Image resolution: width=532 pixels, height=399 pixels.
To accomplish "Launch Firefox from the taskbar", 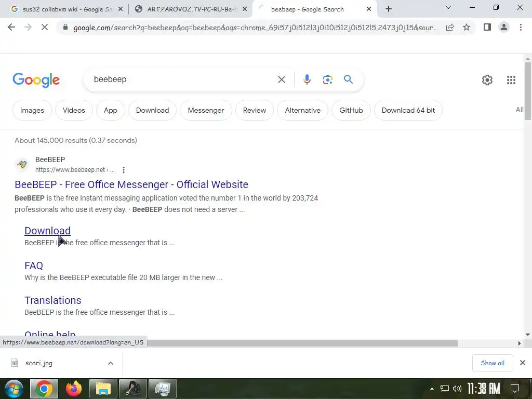I will [x=74, y=389].
